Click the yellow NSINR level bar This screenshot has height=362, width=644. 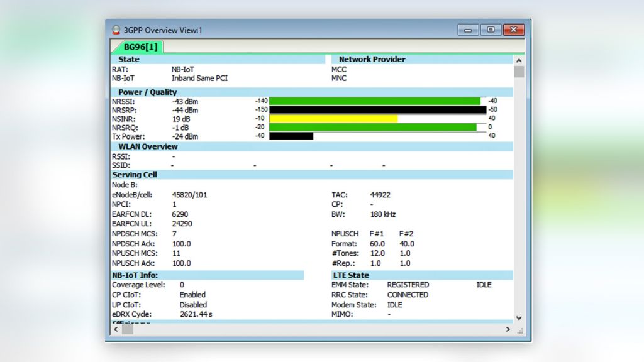tap(333, 118)
